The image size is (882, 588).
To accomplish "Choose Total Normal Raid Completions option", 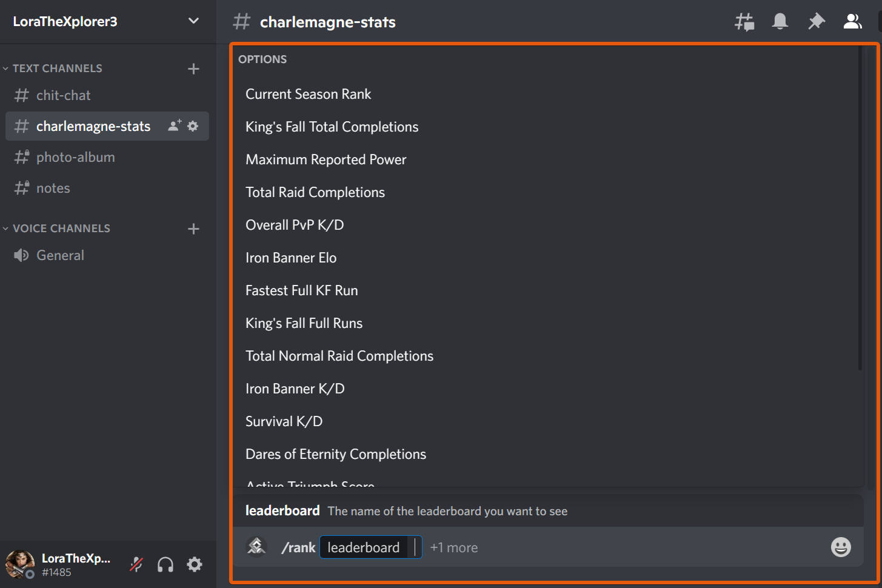I will tap(547, 356).
